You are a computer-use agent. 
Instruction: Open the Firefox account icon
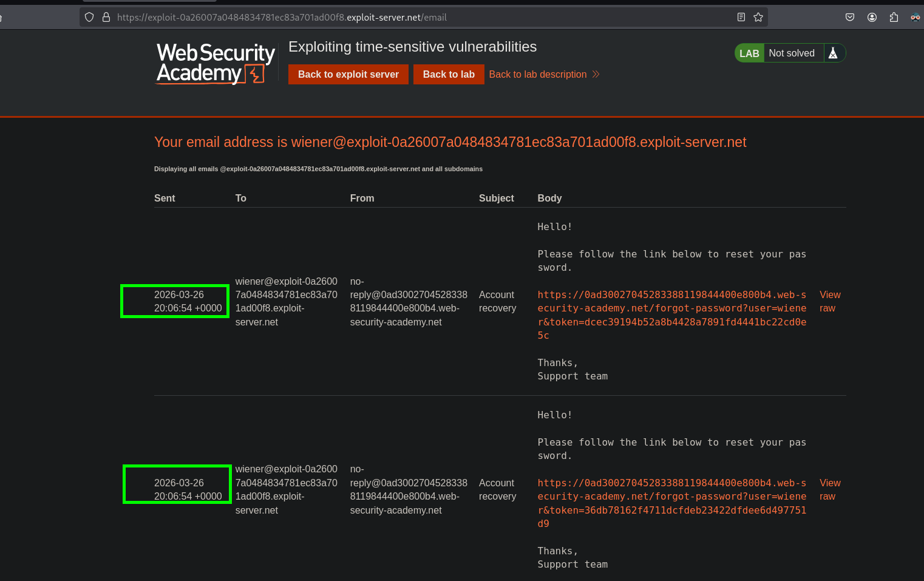click(872, 17)
